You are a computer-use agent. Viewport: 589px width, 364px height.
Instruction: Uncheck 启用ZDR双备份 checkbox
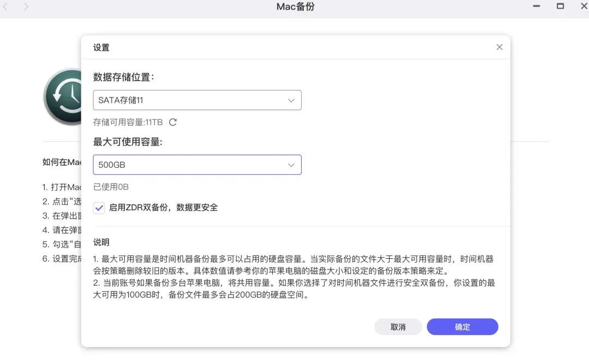pos(99,208)
